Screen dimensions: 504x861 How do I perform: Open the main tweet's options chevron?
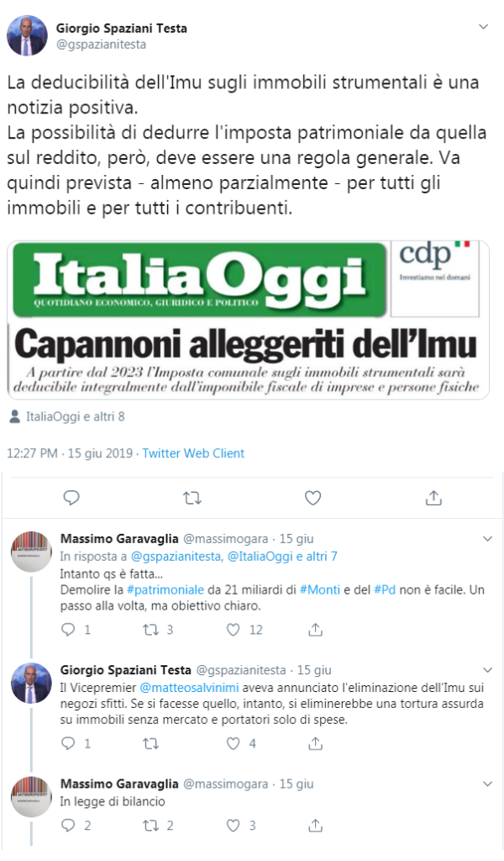click(483, 27)
